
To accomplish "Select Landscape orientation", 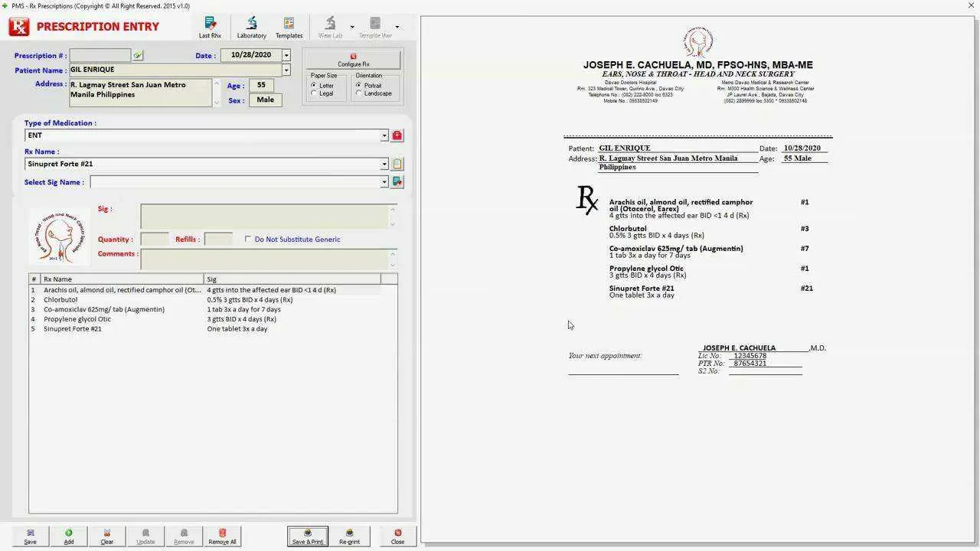I will point(359,93).
